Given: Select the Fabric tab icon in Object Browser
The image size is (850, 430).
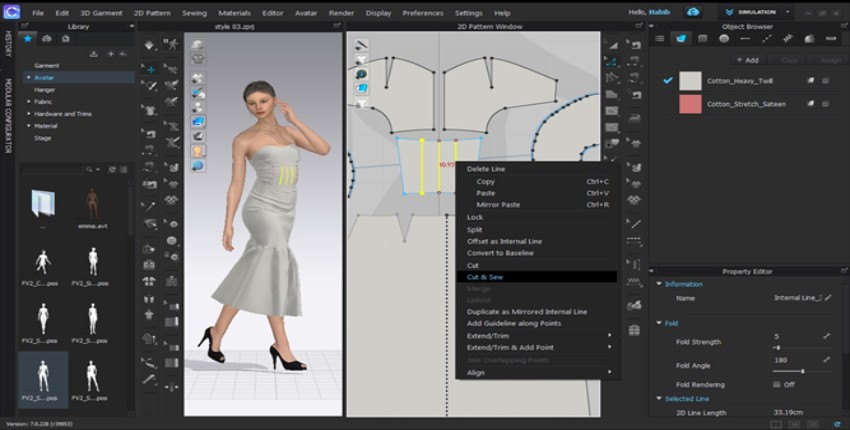Looking at the screenshot, I should pyautogui.click(x=681, y=38).
